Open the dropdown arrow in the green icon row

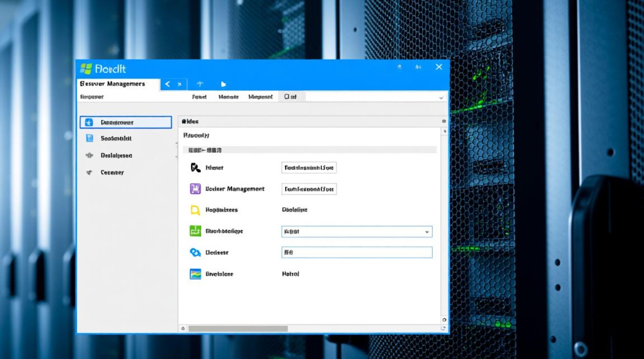tap(426, 232)
